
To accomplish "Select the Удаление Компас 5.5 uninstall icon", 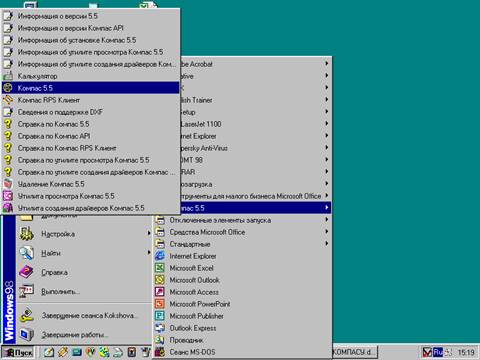I will point(8,184).
